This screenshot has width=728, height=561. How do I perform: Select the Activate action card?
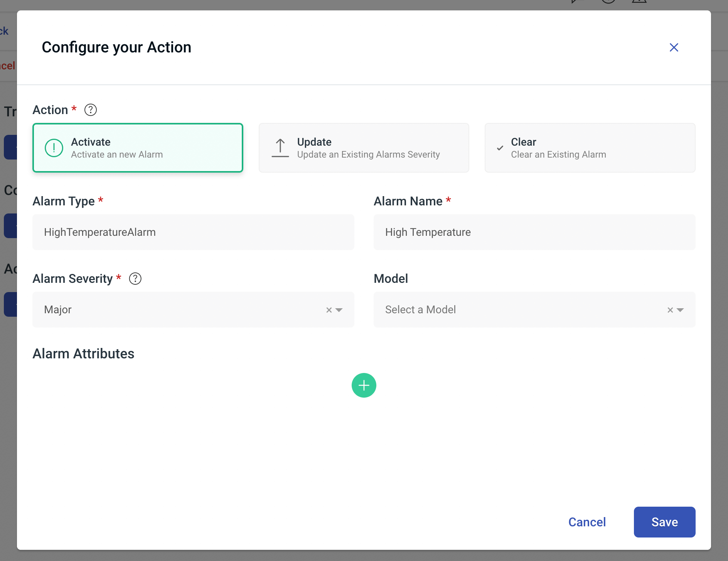coord(138,148)
